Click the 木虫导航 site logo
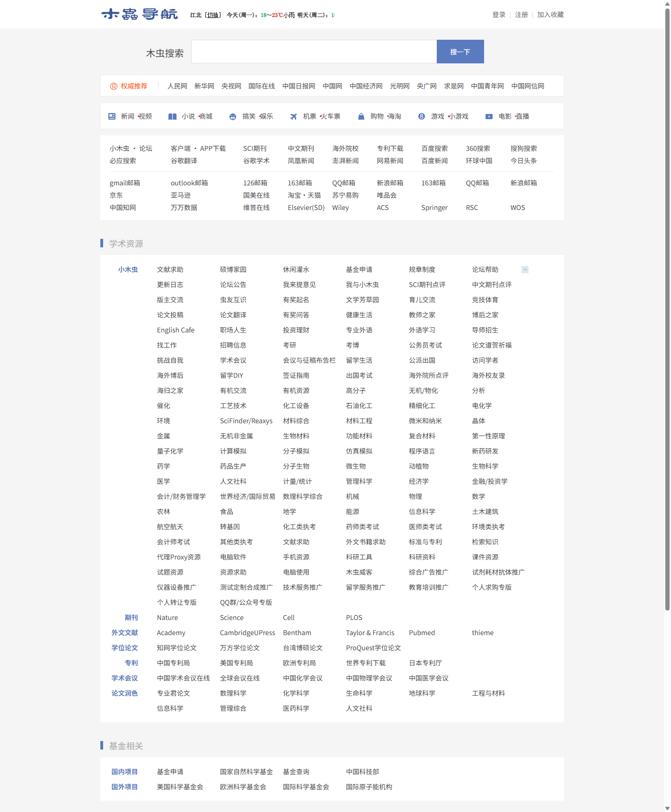The image size is (671, 812). [140, 15]
